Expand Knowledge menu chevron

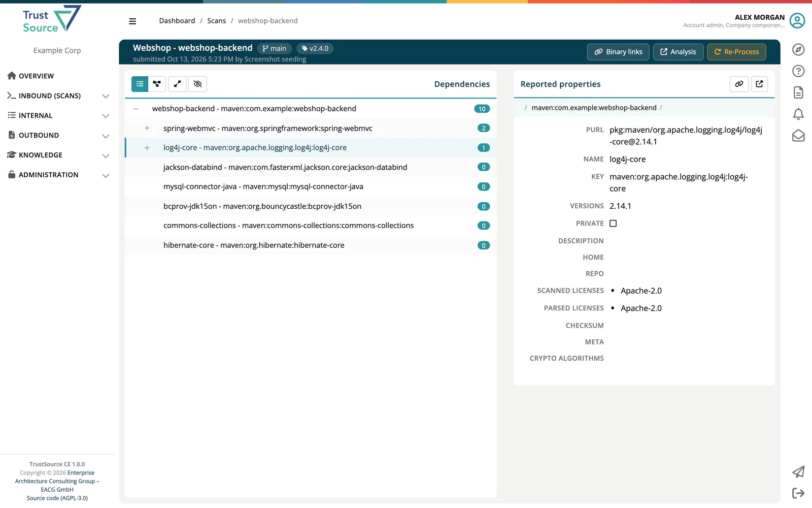click(106, 155)
